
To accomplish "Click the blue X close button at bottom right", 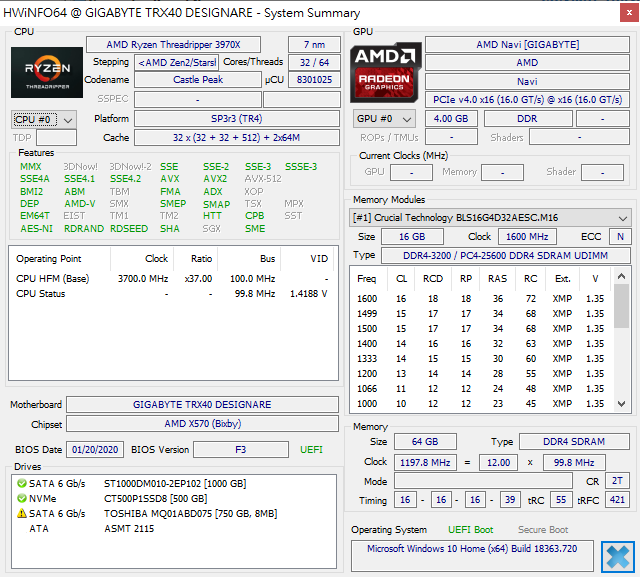I will 618,557.
